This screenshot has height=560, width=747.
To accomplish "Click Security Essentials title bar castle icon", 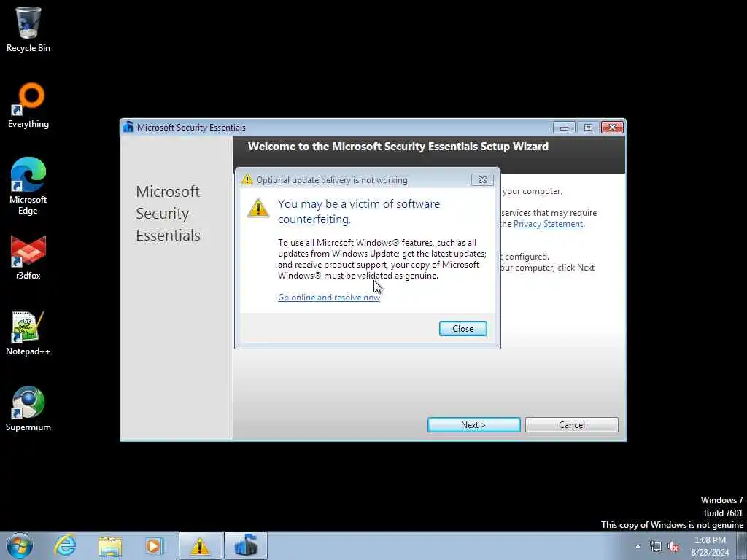I will point(128,127).
